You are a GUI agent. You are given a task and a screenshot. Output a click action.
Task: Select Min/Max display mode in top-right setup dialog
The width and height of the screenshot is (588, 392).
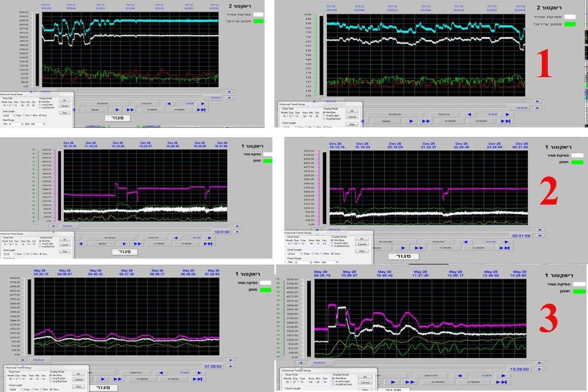coord(325,111)
